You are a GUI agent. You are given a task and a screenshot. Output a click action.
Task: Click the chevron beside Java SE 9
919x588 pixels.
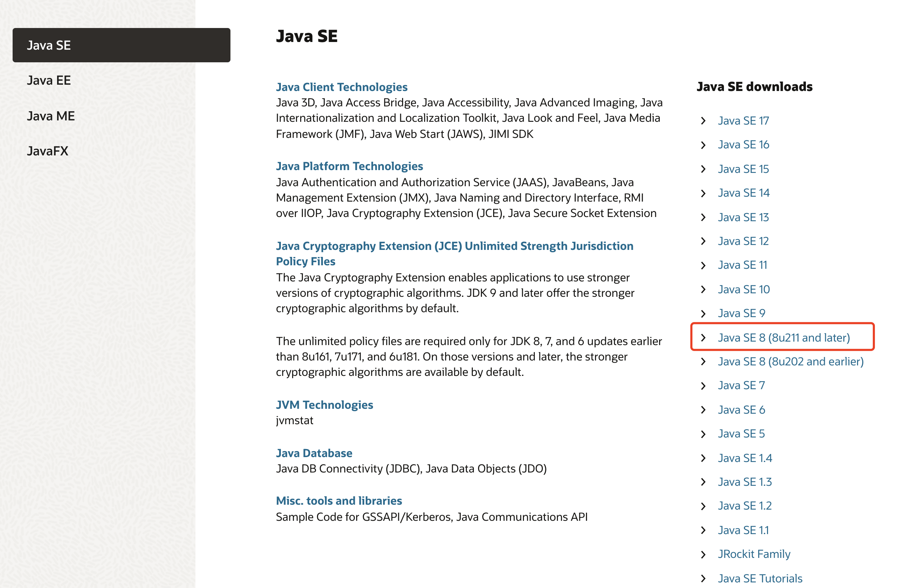click(x=703, y=314)
